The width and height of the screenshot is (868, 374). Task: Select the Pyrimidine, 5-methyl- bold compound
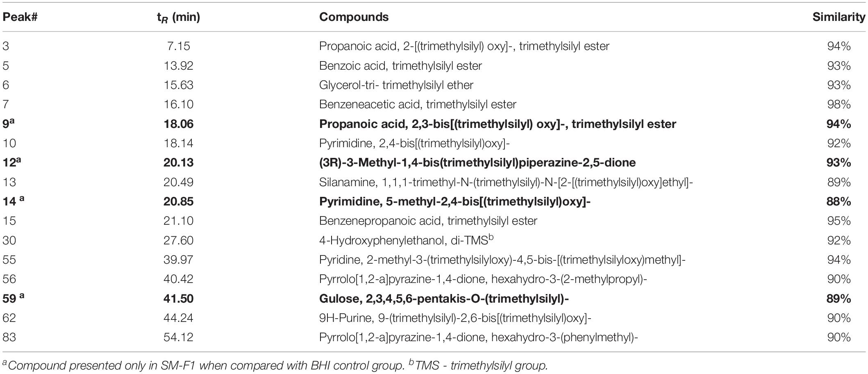(x=454, y=201)
